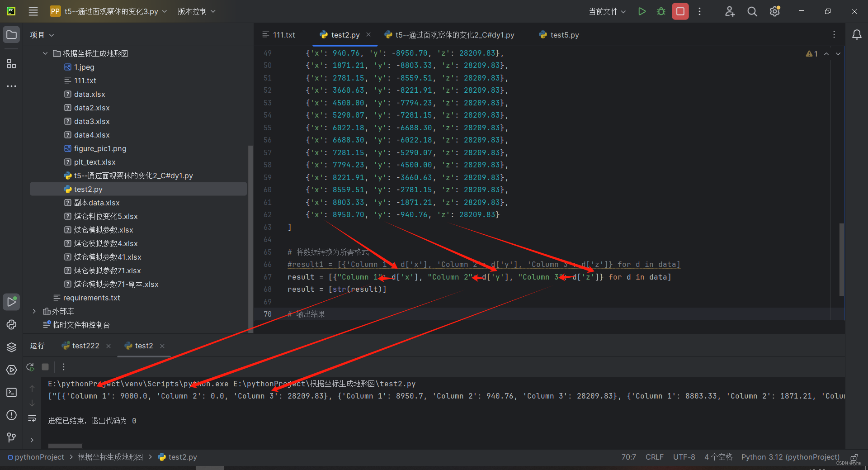Switch to test222 run tab
Viewport: 868px width, 470px height.
point(81,346)
